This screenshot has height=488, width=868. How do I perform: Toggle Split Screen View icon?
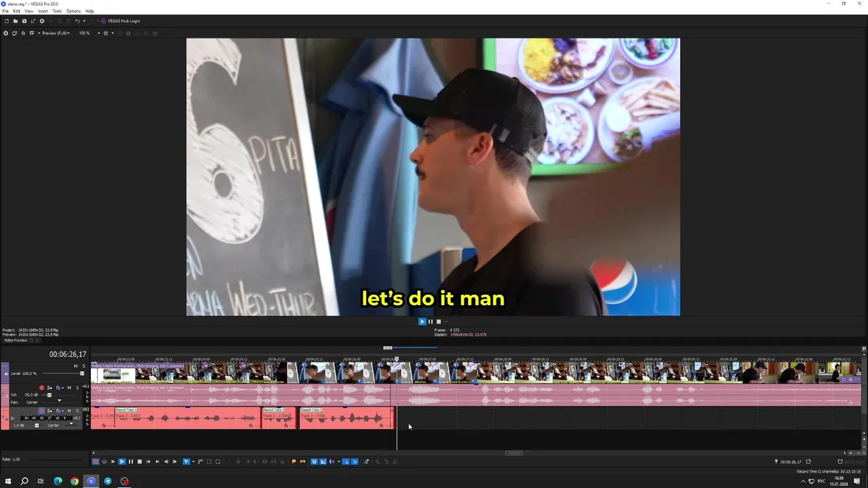pyautogui.click(x=31, y=33)
